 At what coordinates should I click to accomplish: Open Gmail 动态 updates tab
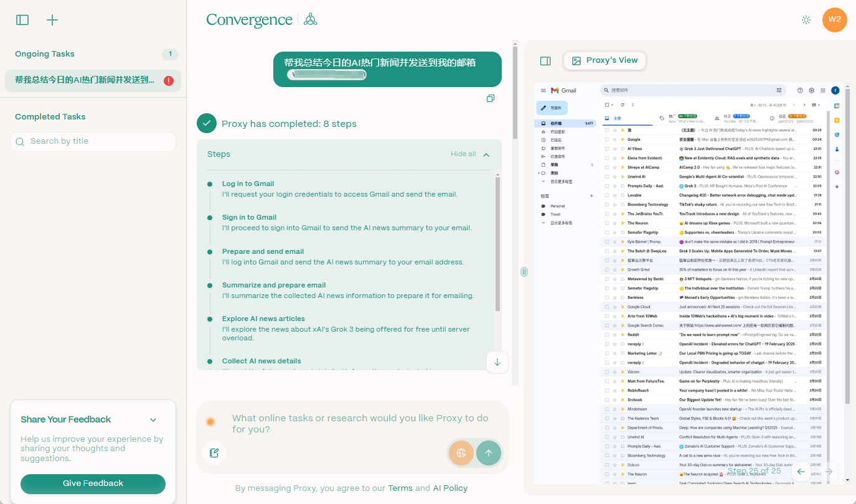pos(793,118)
